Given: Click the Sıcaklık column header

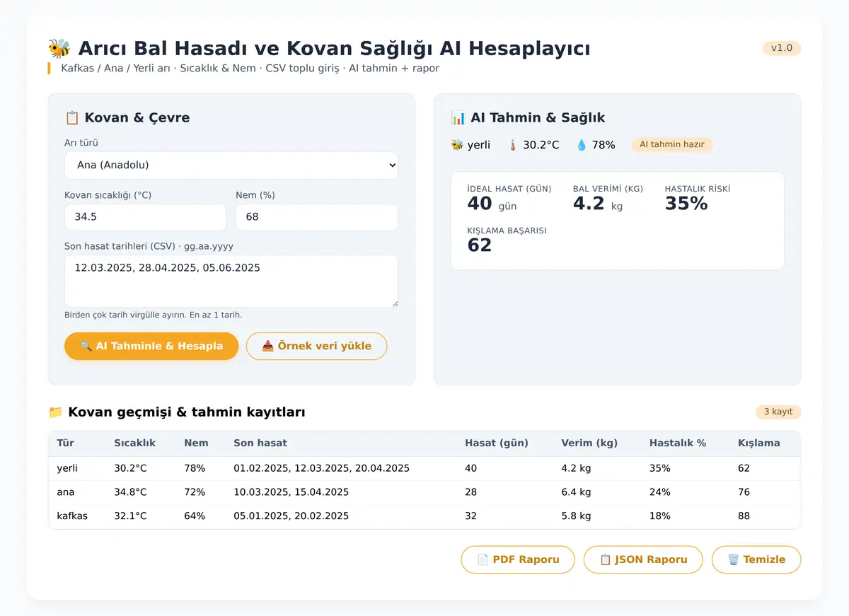Looking at the screenshot, I should point(134,443).
